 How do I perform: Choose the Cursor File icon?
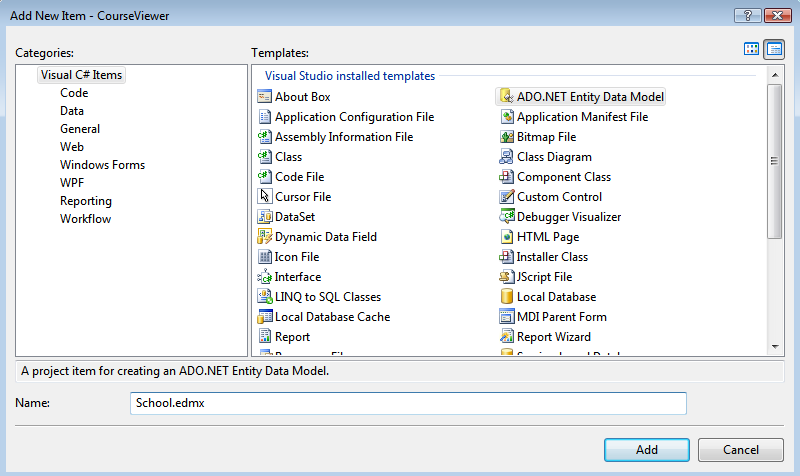pyautogui.click(x=264, y=196)
